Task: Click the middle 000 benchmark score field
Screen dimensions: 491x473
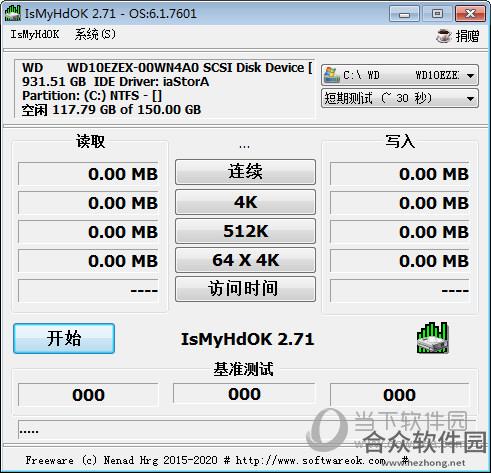Action: (x=244, y=393)
